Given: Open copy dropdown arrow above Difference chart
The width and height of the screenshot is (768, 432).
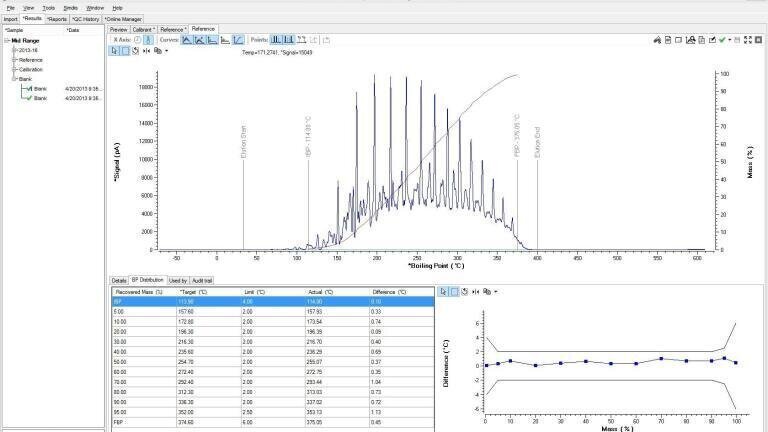Looking at the screenshot, I should click(496, 291).
